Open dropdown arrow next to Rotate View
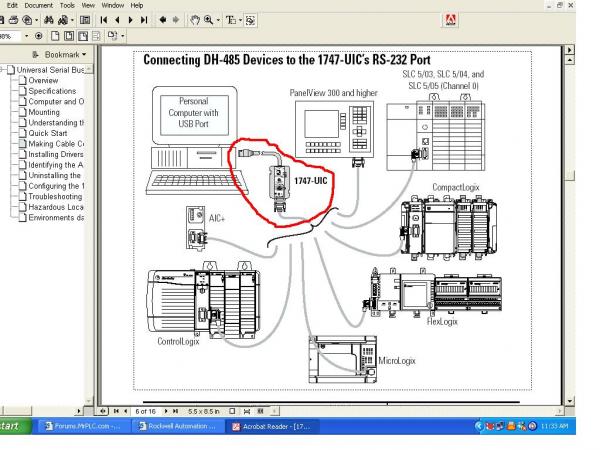Viewport: 600px width, 450px height. coord(122,36)
